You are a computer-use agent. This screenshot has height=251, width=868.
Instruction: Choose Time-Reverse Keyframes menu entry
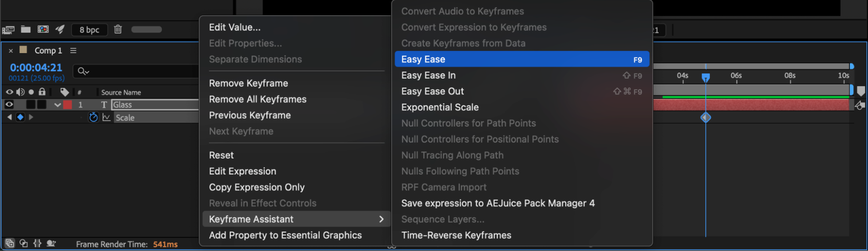point(456,235)
